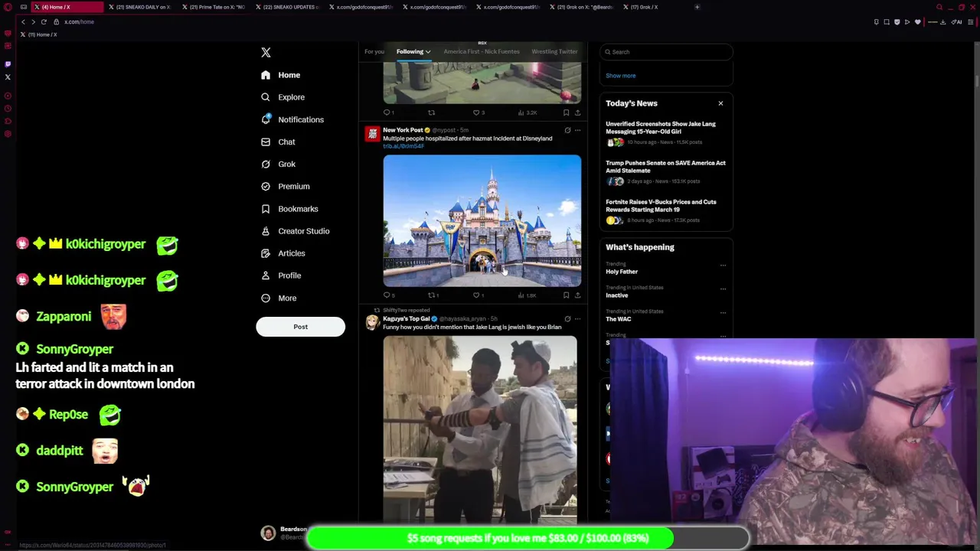
Task: Open Chat from the sidebar
Action: (x=278, y=142)
